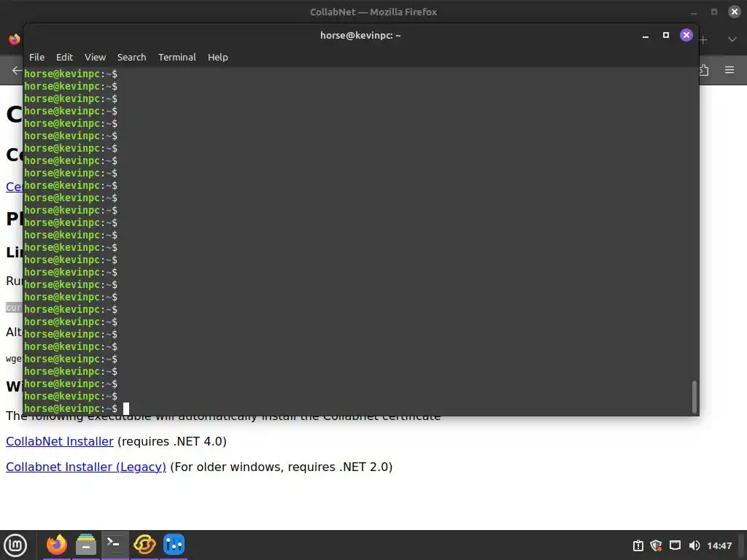Maximize the Firefox window

[x=714, y=12]
